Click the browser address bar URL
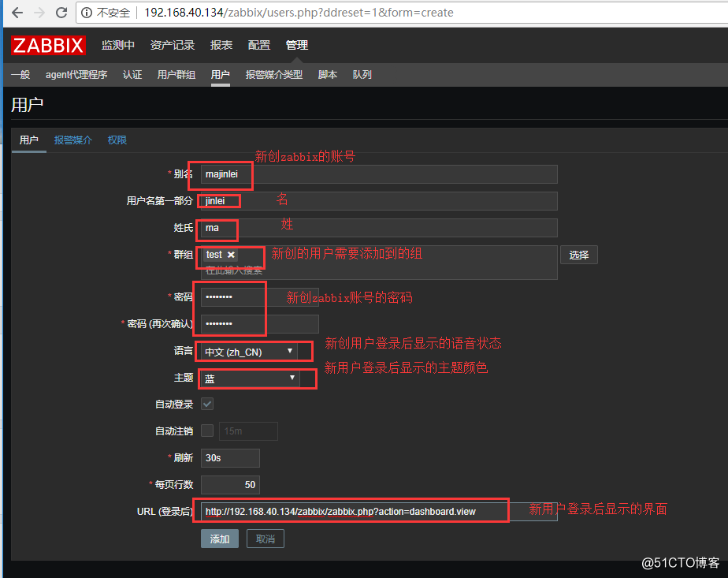The image size is (728, 578). (x=299, y=13)
